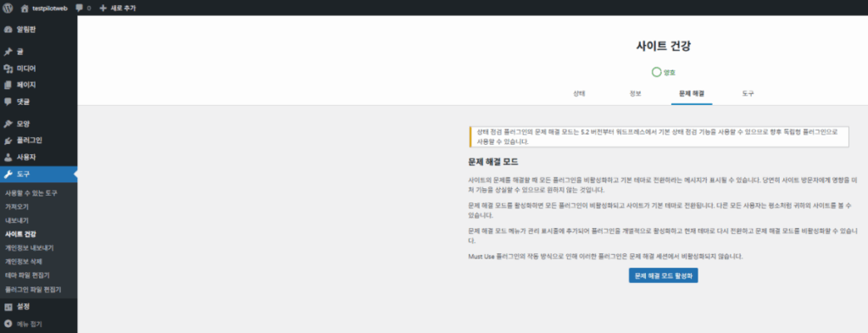Select the 문제 해결 tab
This screenshot has width=868, height=333.
692,93
